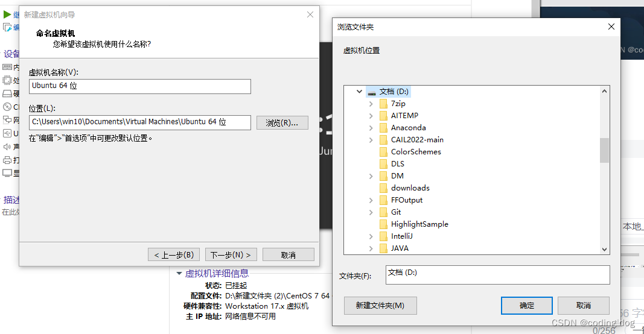Click the sound card icon in sidebar

[x=7, y=147]
